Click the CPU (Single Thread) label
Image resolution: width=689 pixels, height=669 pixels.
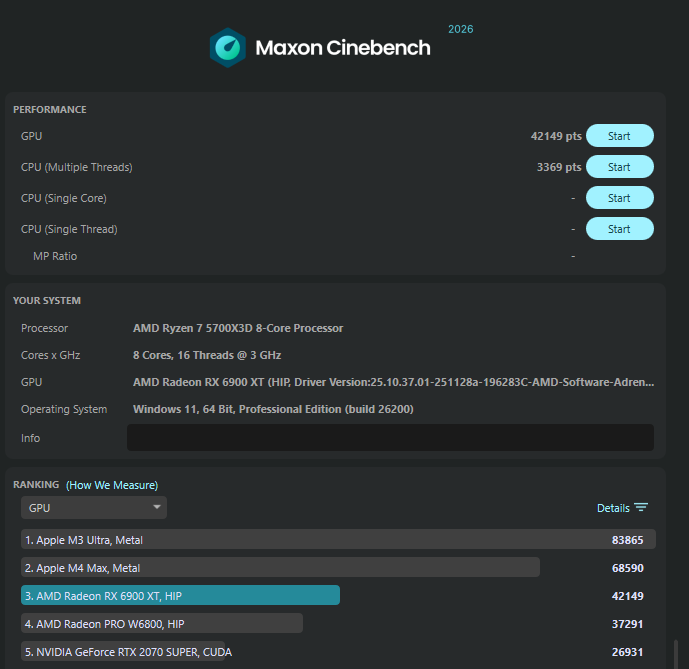pyautogui.click(x=69, y=229)
